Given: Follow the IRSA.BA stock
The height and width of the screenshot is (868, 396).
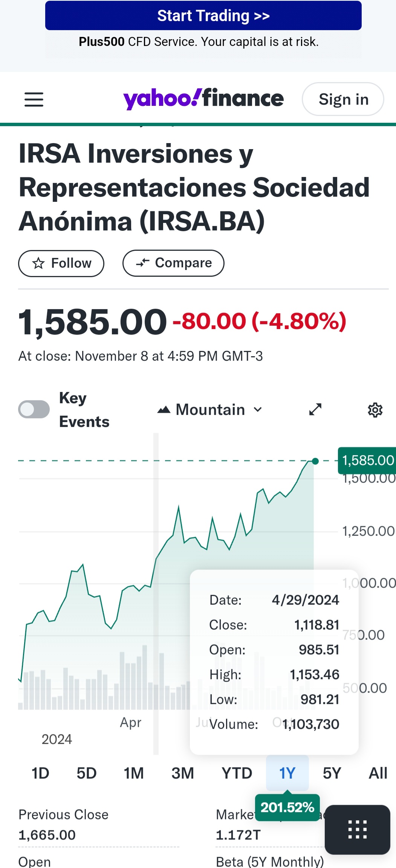Looking at the screenshot, I should pos(61,263).
